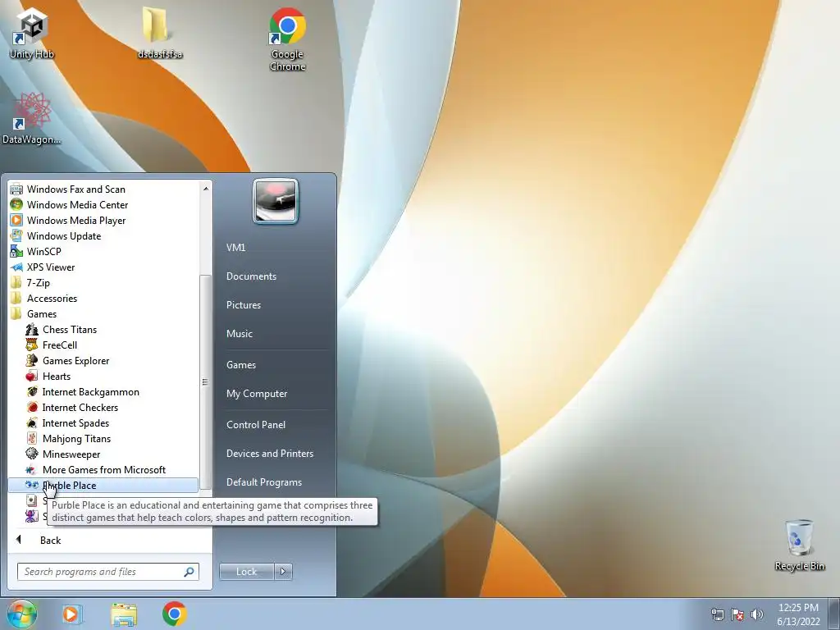Open Unity Hub desktop shortcut
Image resolution: width=840 pixels, height=630 pixels.
tap(32, 33)
